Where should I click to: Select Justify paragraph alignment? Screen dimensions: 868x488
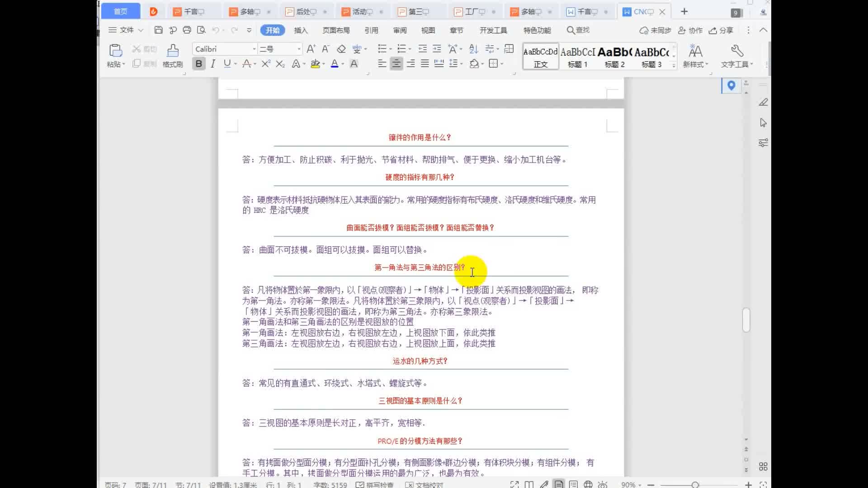(x=425, y=64)
